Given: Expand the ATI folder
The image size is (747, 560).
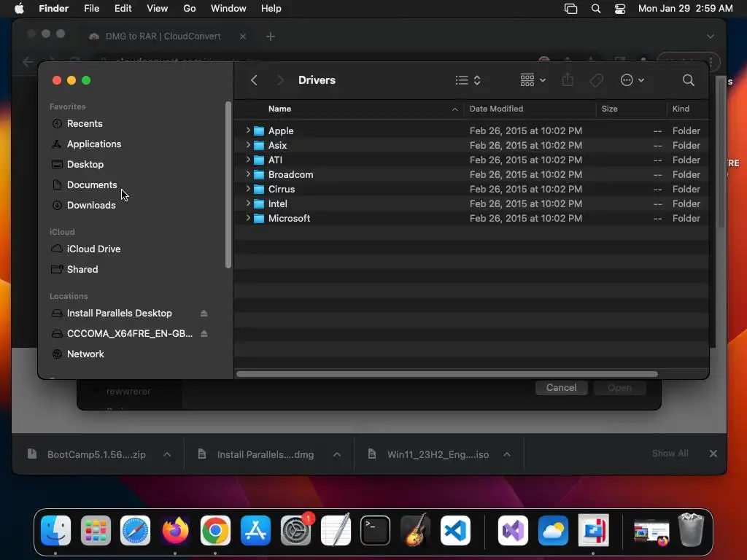Looking at the screenshot, I should pyautogui.click(x=248, y=160).
